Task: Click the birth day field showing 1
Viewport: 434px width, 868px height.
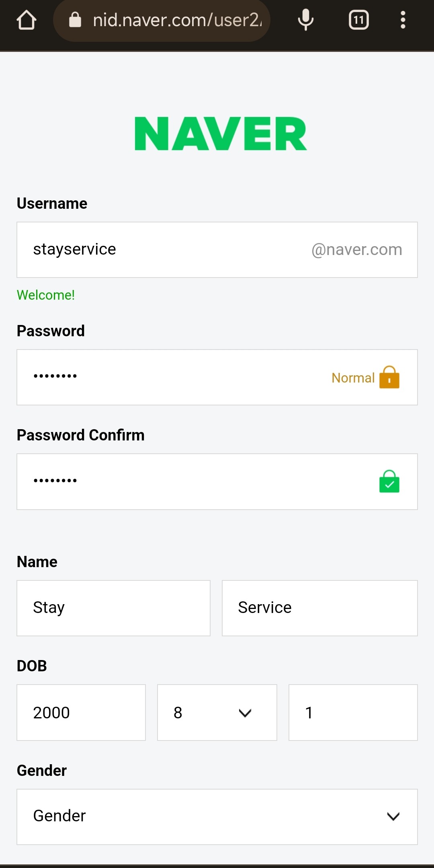Action: pos(353,712)
